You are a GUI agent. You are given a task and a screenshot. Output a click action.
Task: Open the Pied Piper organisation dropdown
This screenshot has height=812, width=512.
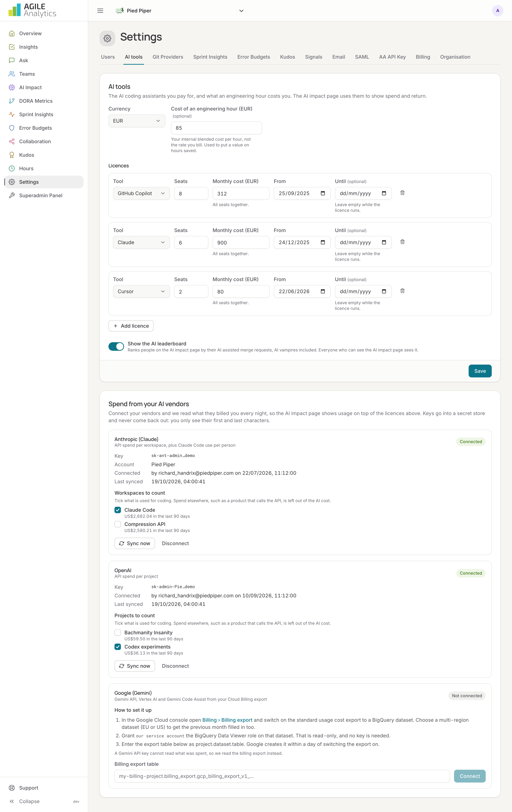[x=179, y=11]
